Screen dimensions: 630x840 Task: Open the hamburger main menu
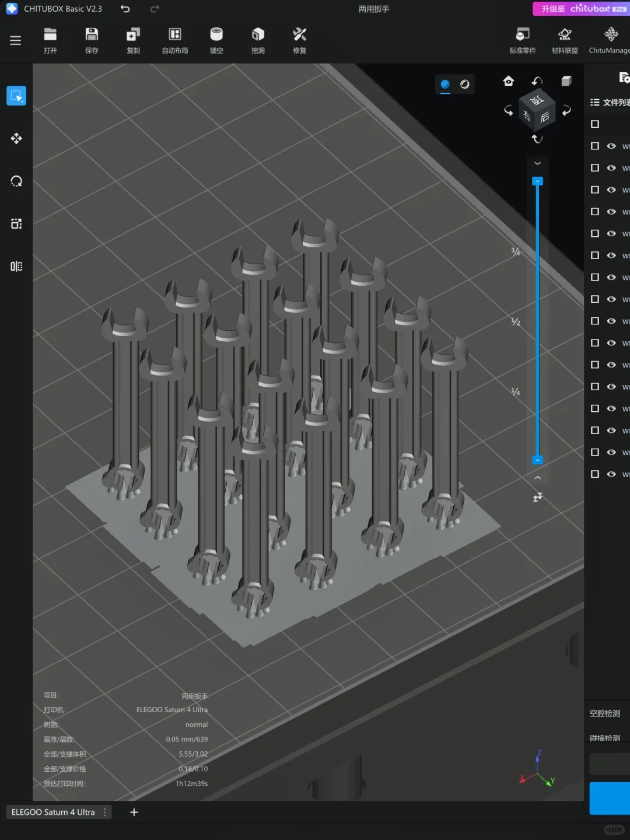coord(16,40)
